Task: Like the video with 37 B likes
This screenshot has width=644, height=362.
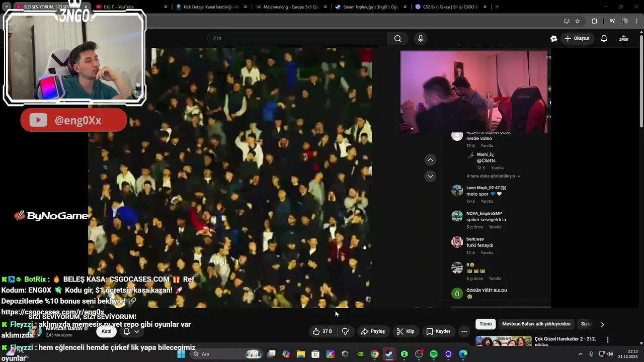Action: 322,331
